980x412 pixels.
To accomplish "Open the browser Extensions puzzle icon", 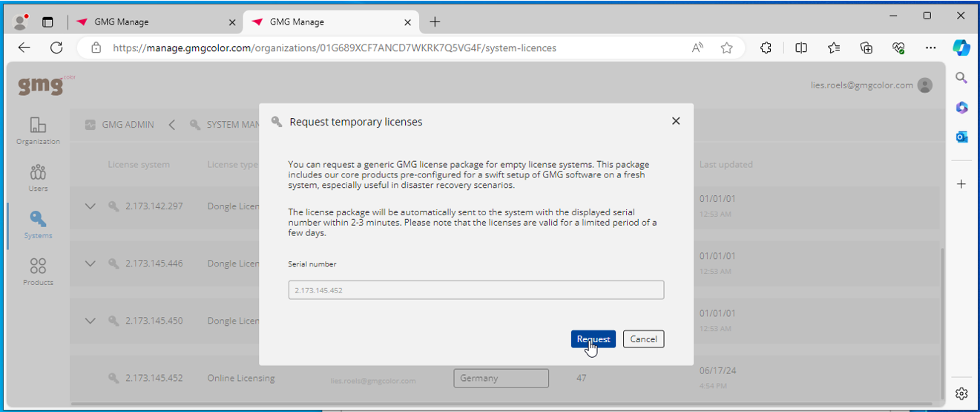I will [766, 48].
